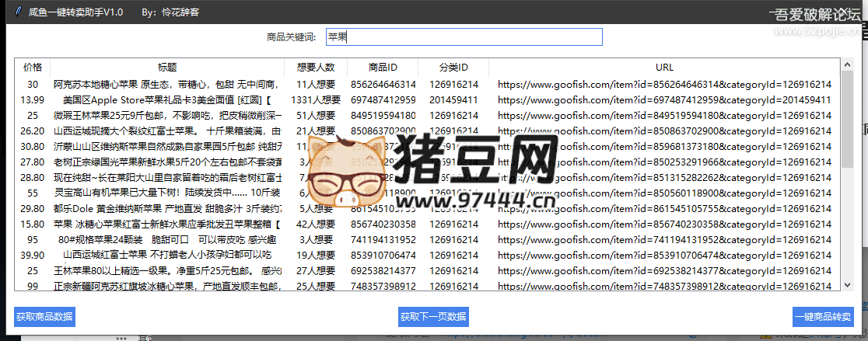Click product ID 849519594180

383,116
